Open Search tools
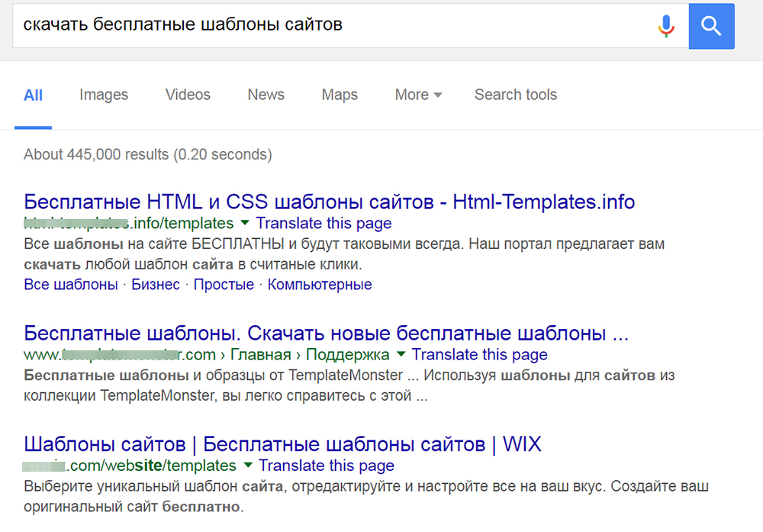 point(515,95)
